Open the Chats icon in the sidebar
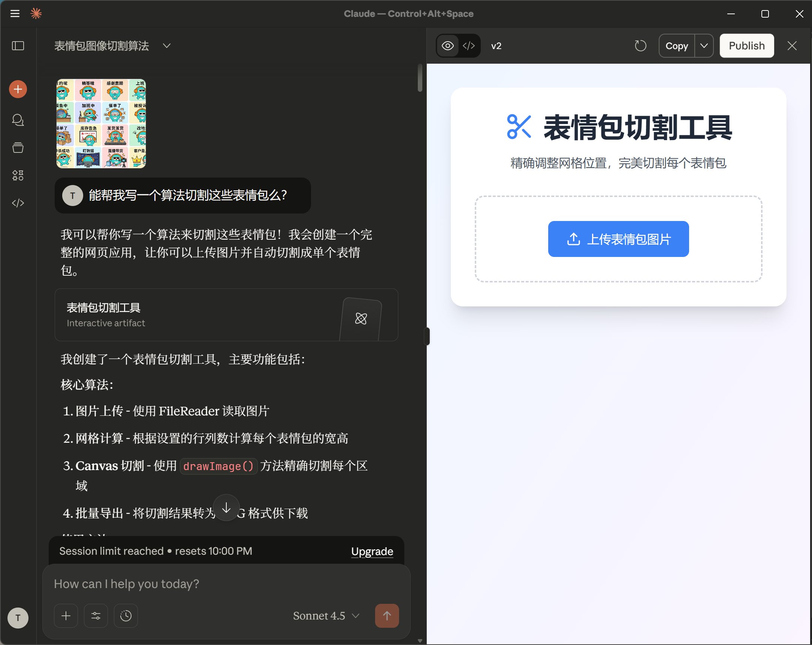Viewport: 812px width, 645px height. click(18, 120)
